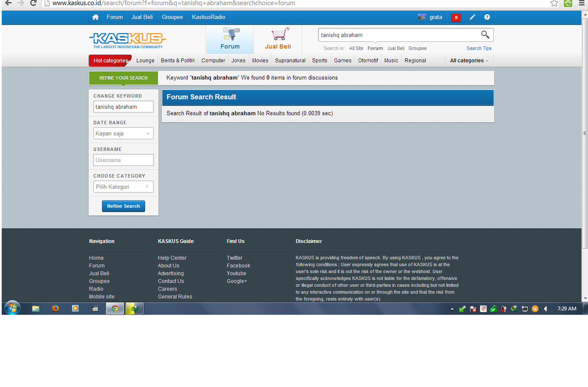Open the Twitter footer link
Viewport: 588px width, 387px height.
click(234, 258)
